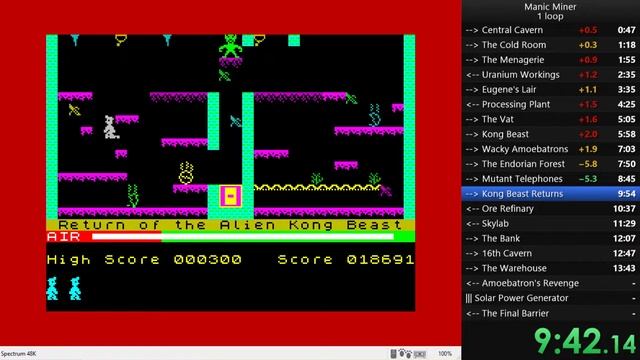Click the green 9:42.14 run timer
This screenshot has height=360, width=640.
585,341
